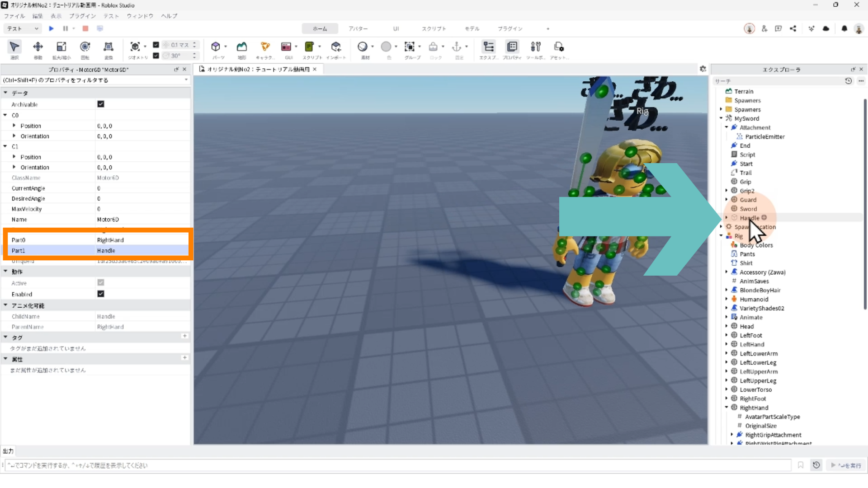The height and width of the screenshot is (488, 868).
Task: Open the Parts (パーツ) dropdown arrow
Action: click(x=226, y=47)
